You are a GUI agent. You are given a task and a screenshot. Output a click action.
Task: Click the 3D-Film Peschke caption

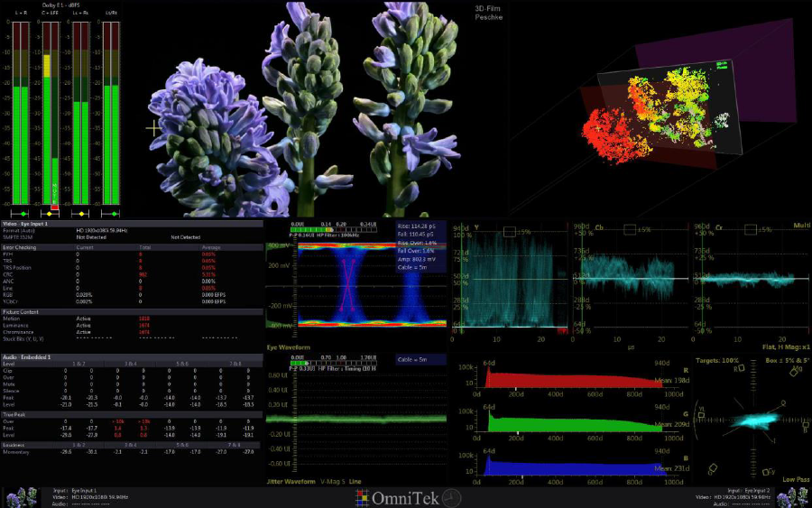(x=488, y=13)
